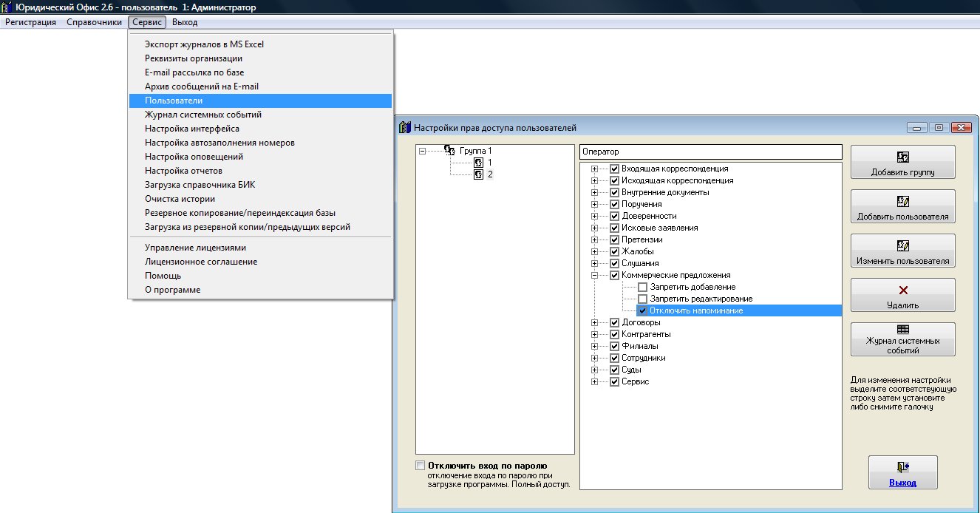
Task: Select Группа 1 label in tree
Action: click(x=475, y=151)
